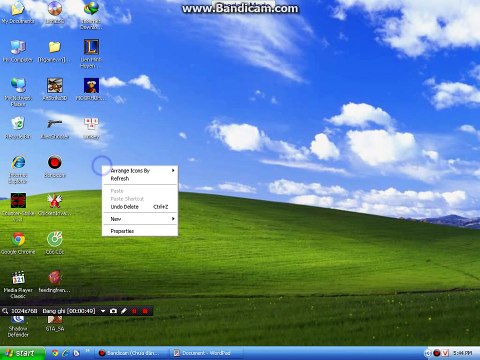Take a screenshot with Bandicam camera icon

(x=113, y=311)
